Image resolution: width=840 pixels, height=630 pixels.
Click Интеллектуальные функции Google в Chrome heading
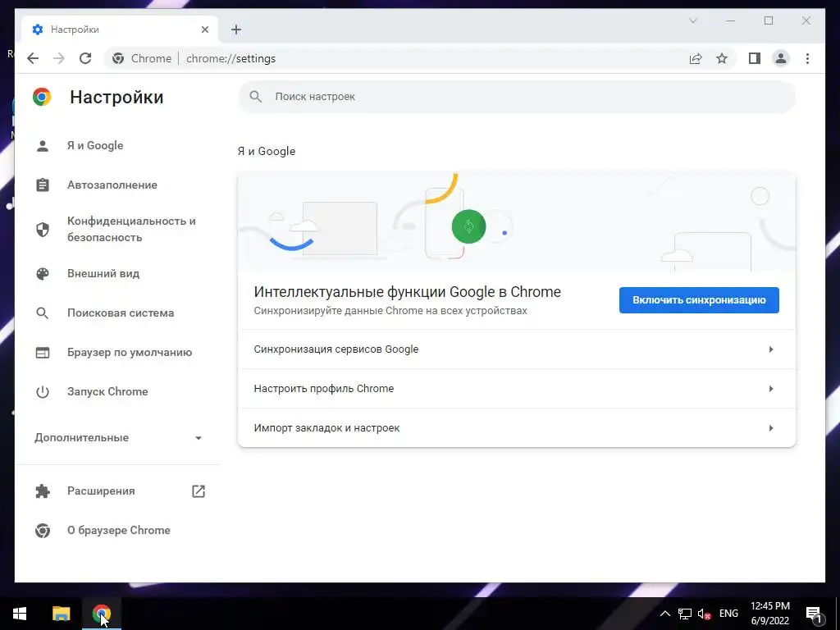click(x=407, y=292)
